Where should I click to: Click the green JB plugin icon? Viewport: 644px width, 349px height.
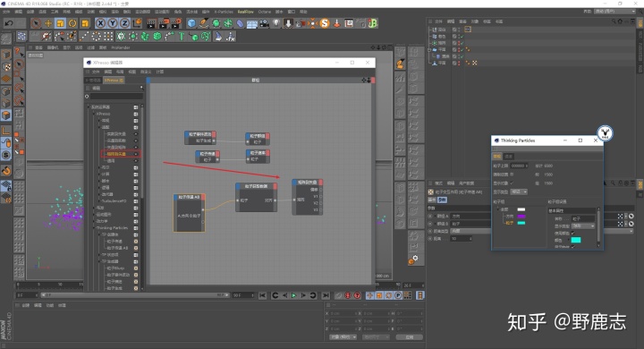(372, 23)
